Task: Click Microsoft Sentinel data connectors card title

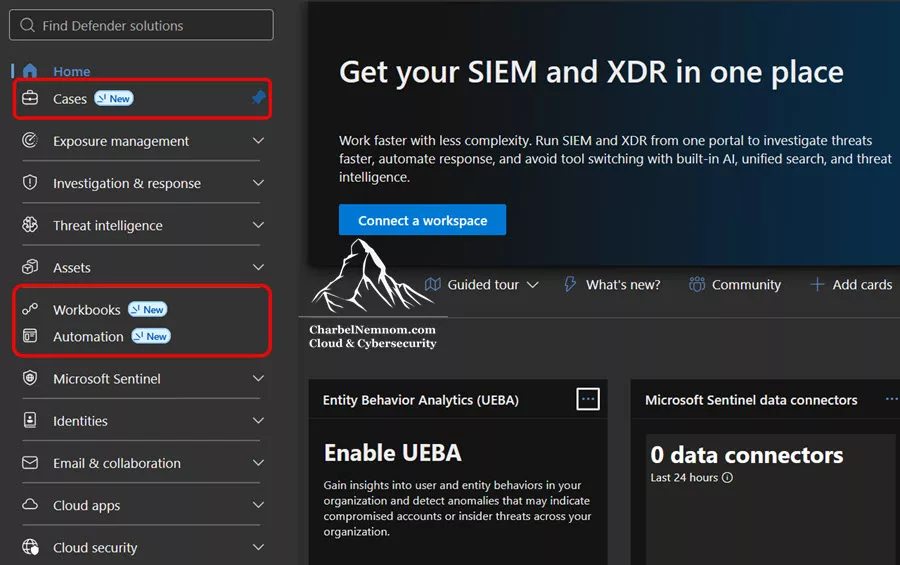Action: click(x=751, y=400)
